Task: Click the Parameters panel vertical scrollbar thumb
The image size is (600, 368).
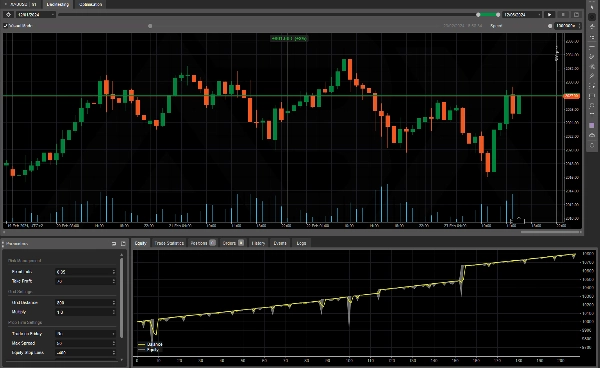Action: [122, 298]
